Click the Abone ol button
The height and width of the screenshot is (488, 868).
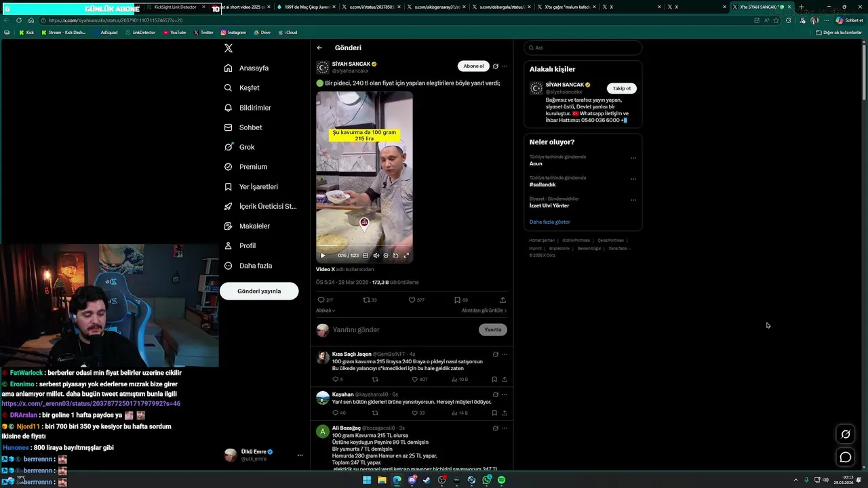tap(473, 66)
